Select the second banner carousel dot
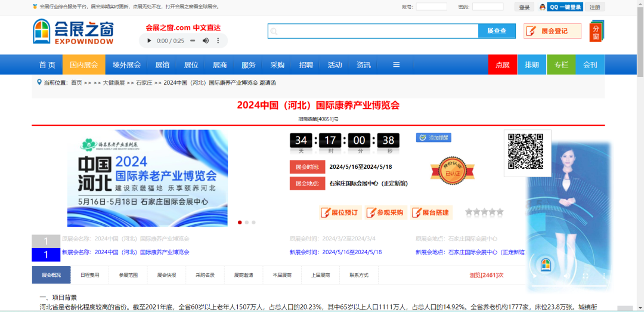The image size is (644, 312). 246,223
